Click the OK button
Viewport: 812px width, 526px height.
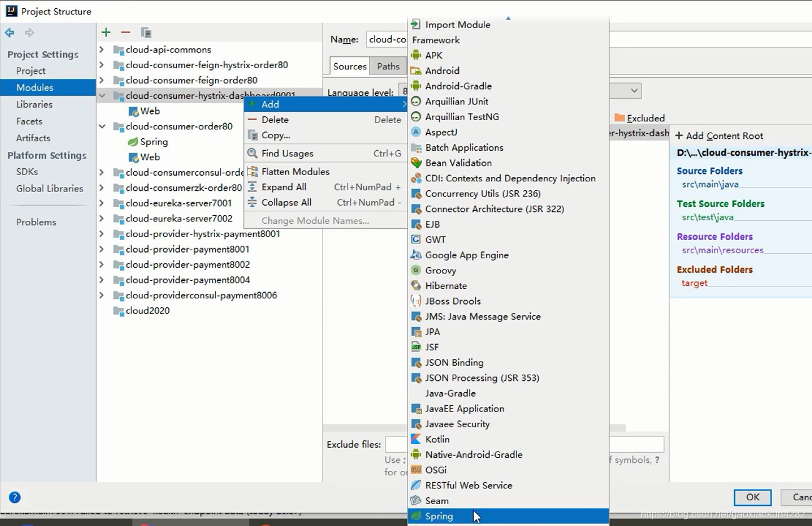coord(753,497)
